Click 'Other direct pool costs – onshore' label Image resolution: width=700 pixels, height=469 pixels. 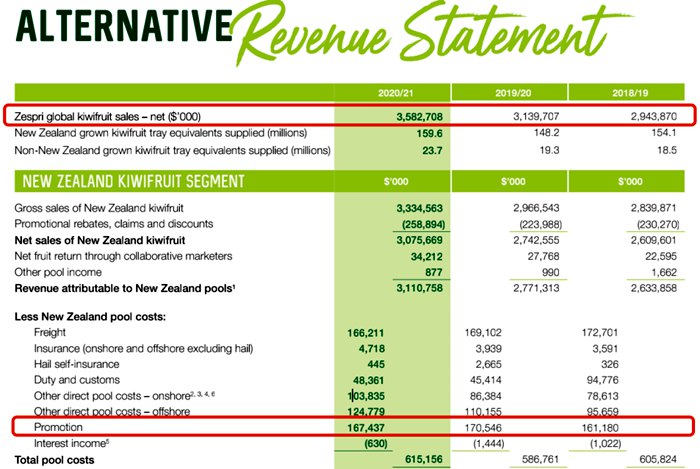point(125,395)
